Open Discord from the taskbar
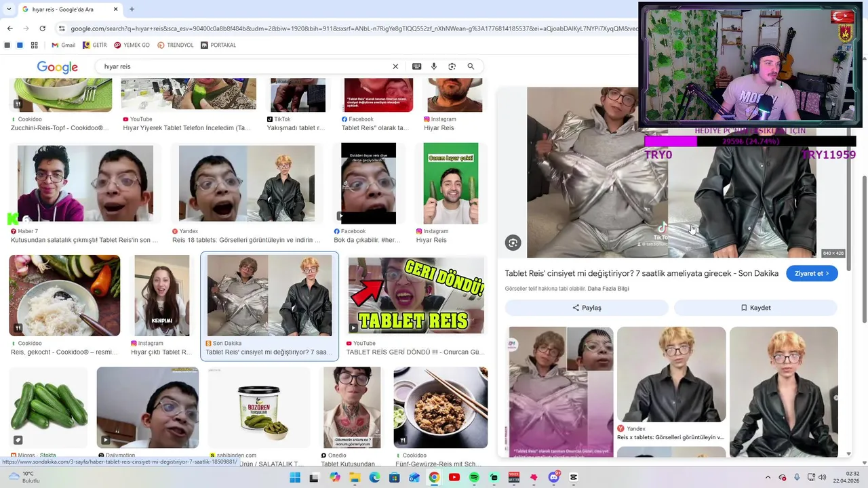Screen dimensions: 868x488 tap(554, 477)
